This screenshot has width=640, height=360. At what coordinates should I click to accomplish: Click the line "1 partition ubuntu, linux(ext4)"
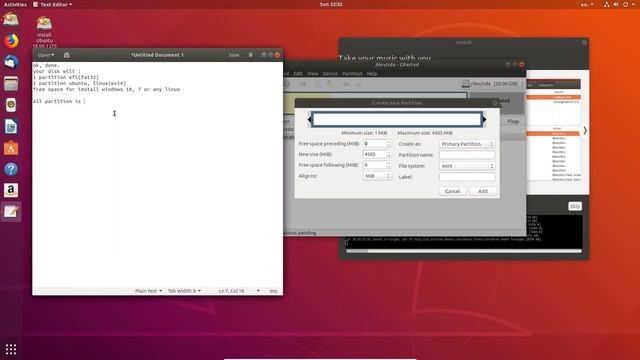[x=80, y=83]
